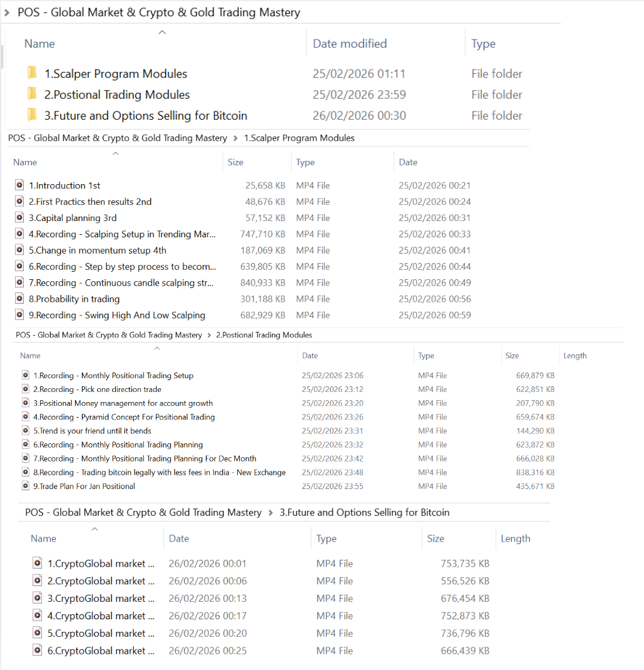Open the 1.Scalper Program Modules folder icon
The image size is (644, 670).
32,74
